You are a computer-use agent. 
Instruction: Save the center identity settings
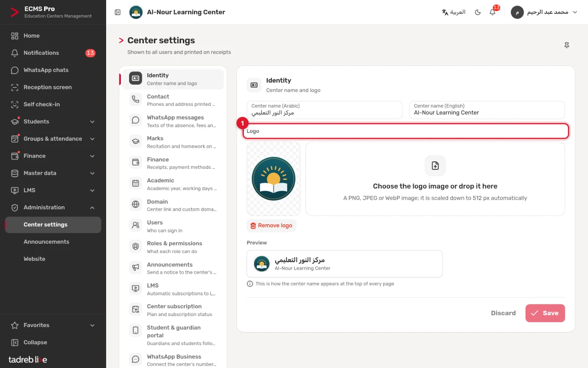[x=545, y=313]
